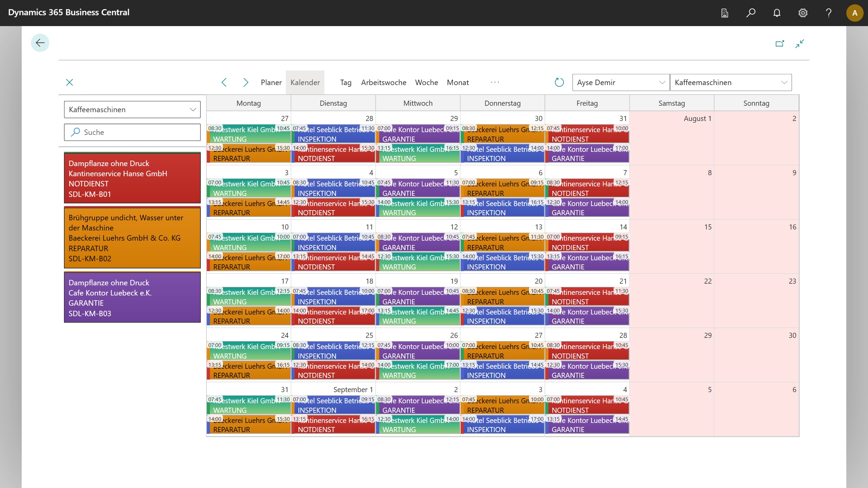Open page in new window icon
Viewport: 868px width, 488px height.
pos(780,43)
